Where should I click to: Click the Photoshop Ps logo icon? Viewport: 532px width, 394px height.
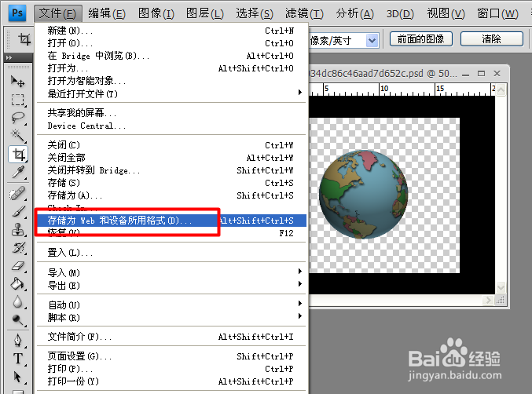(17, 13)
